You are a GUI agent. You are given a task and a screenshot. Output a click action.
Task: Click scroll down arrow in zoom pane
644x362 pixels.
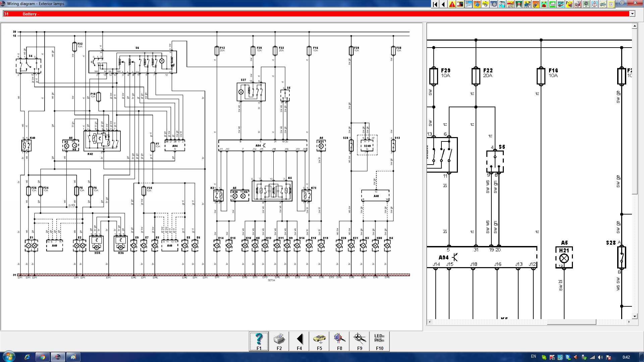coord(635,316)
